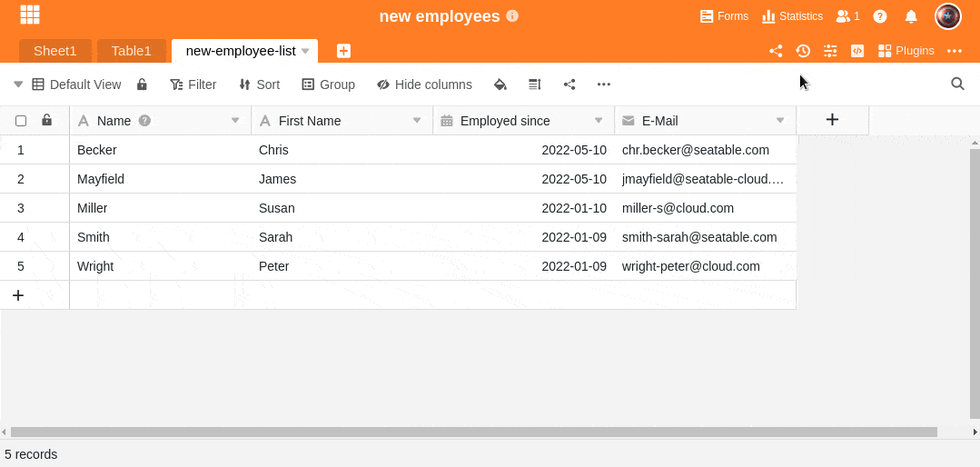Viewport: 980px width, 467px height.
Task: Click the version history clock icon
Action: click(803, 51)
